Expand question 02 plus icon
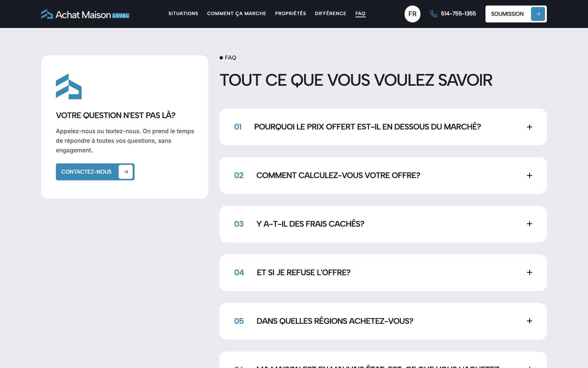588x368 pixels. tap(530, 176)
